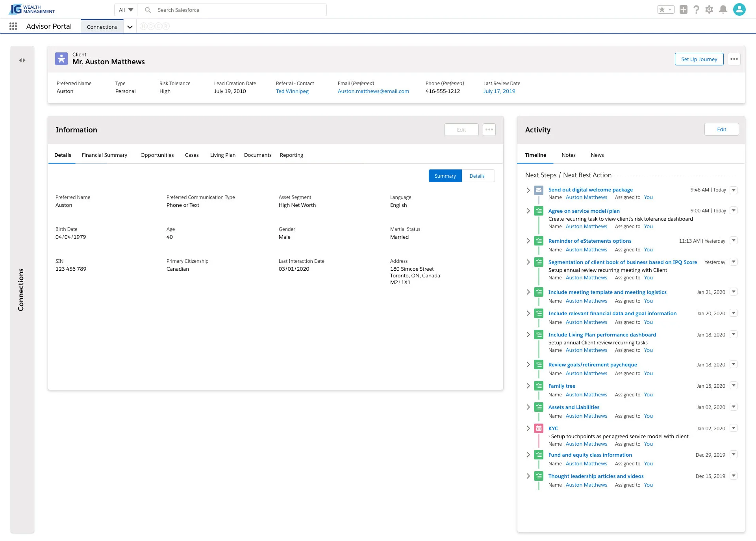The height and width of the screenshot is (541, 756).
Task: Switch view to Details toggle button
Action: click(x=477, y=176)
